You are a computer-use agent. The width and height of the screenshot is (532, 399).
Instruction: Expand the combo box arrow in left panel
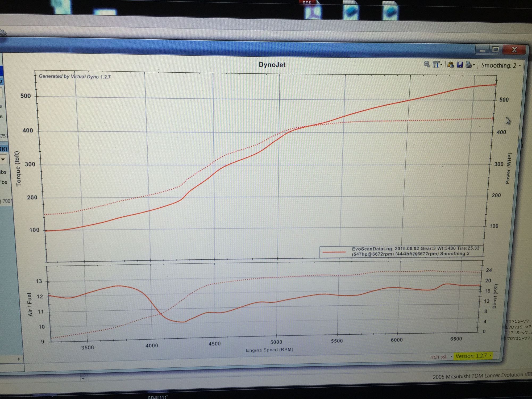(3, 159)
